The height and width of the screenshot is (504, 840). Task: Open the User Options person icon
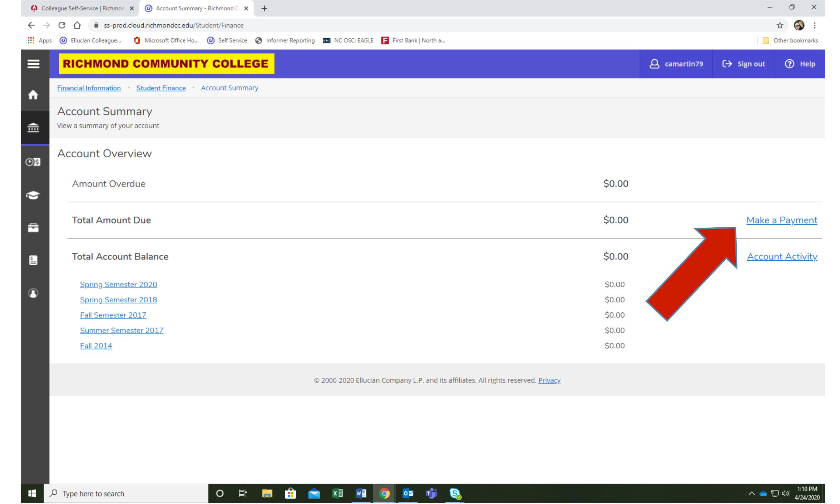coord(33,293)
